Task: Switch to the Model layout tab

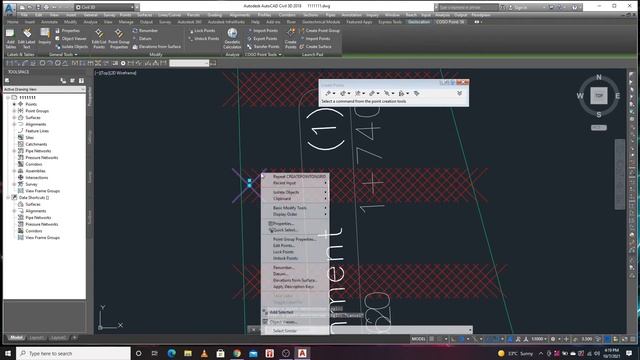Action: [x=16, y=338]
